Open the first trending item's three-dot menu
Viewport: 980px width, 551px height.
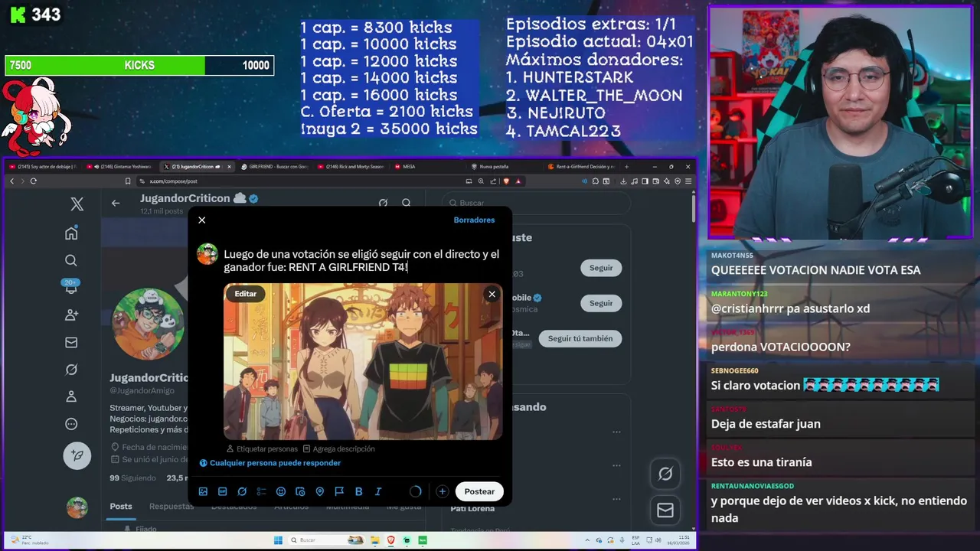(616, 432)
